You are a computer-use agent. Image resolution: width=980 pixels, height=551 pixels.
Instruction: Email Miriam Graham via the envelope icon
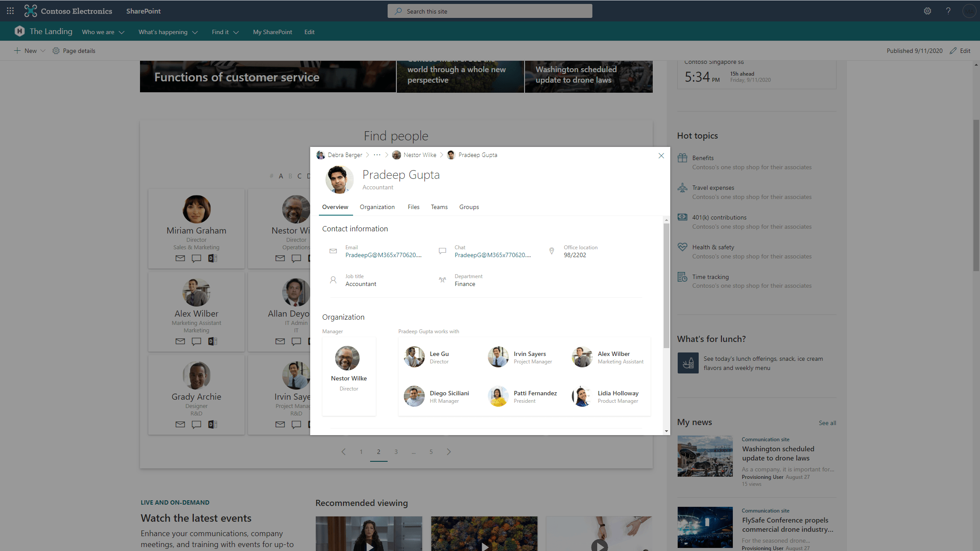pos(180,258)
